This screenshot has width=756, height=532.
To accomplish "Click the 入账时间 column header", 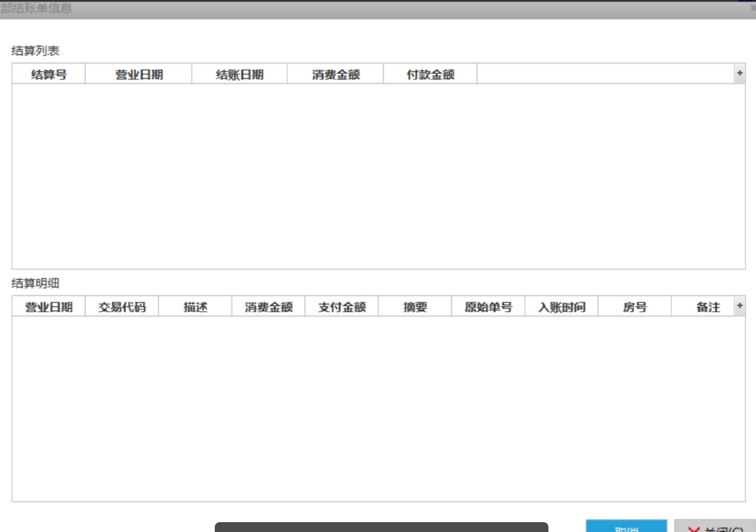I will [x=562, y=307].
